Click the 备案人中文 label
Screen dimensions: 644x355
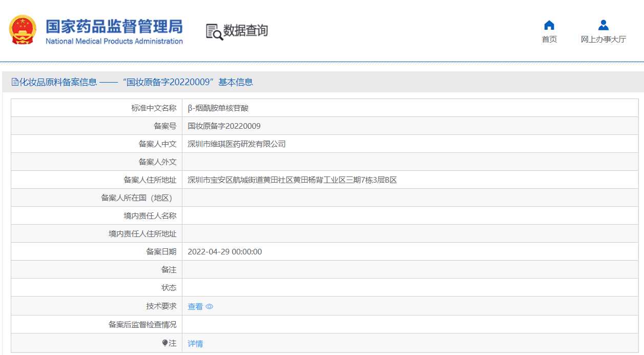(x=157, y=144)
